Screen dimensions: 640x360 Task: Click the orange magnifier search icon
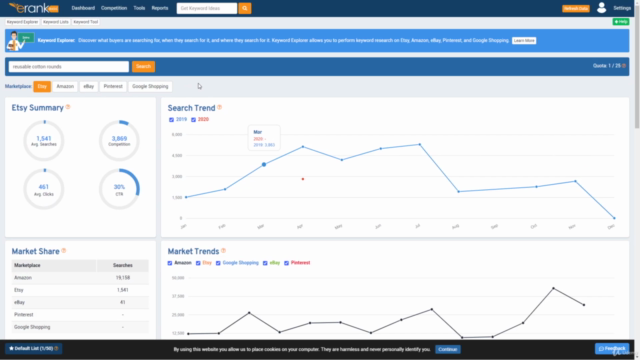[x=244, y=8]
